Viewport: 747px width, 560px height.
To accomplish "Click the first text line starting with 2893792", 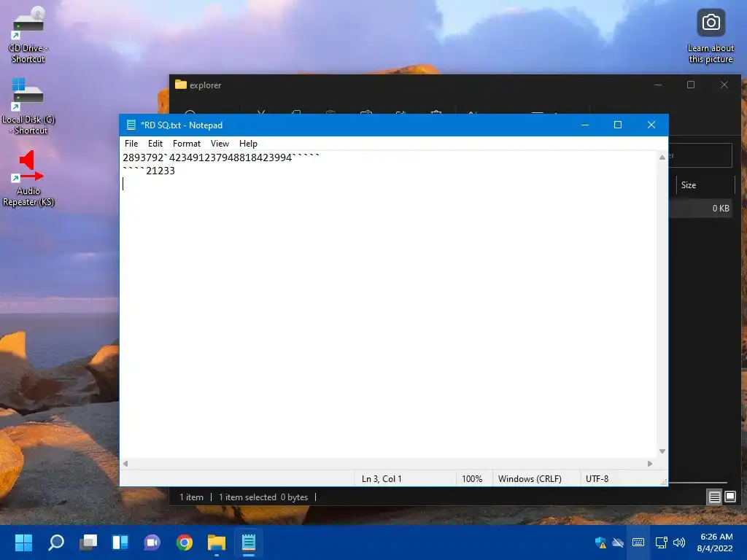I will (x=222, y=157).
